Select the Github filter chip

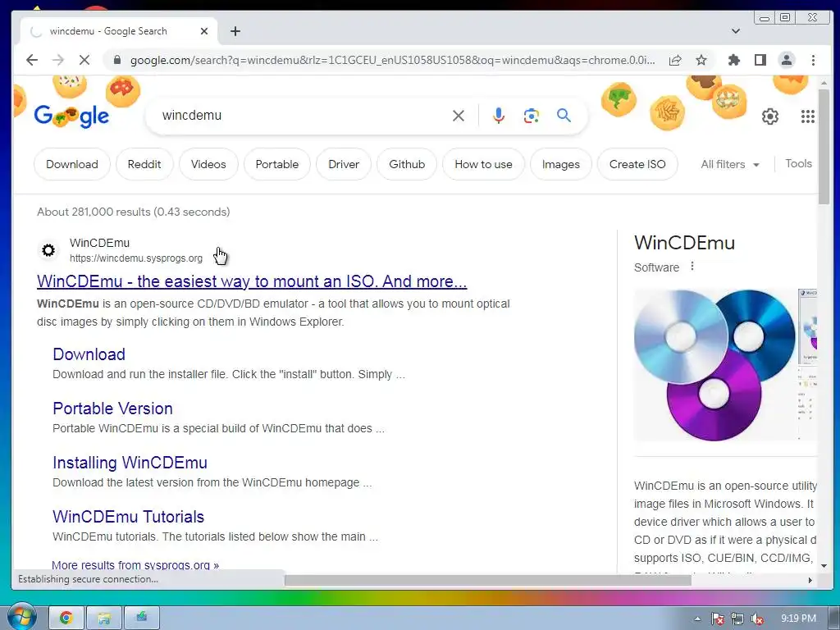(407, 164)
